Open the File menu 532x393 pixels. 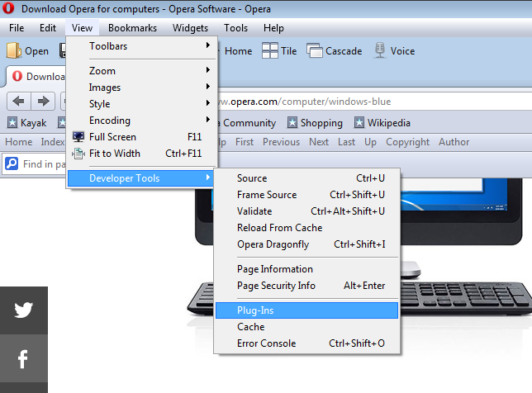point(17,28)
